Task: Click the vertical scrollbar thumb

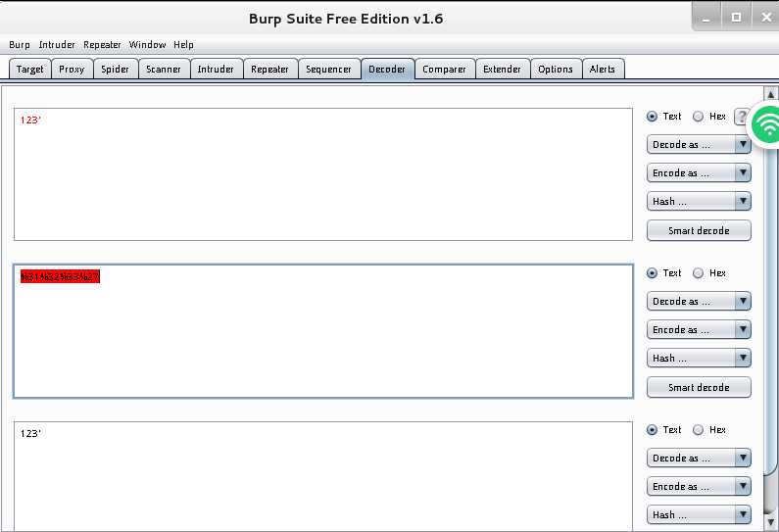Action: point(770,308)
